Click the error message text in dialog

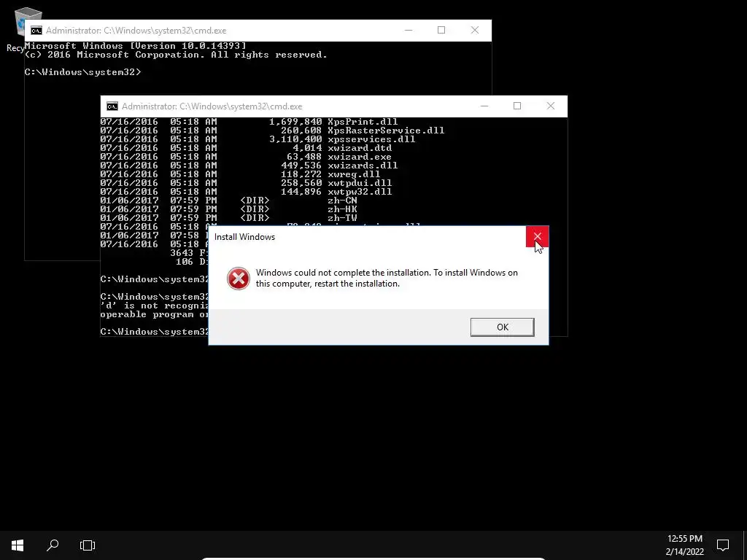[x=387, y=278]
